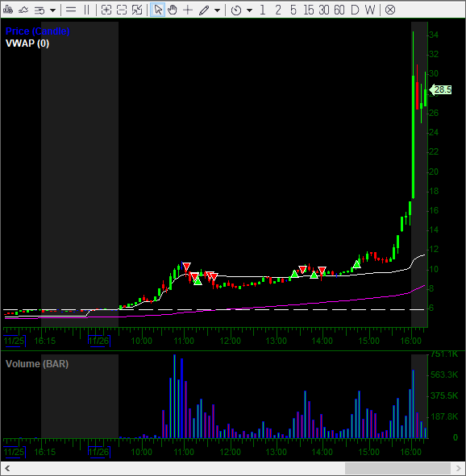This screenshot has height=476, width=466.
Task: Click the fit chart to window icon
Action: pyautogui.click(x=137, y=10)
